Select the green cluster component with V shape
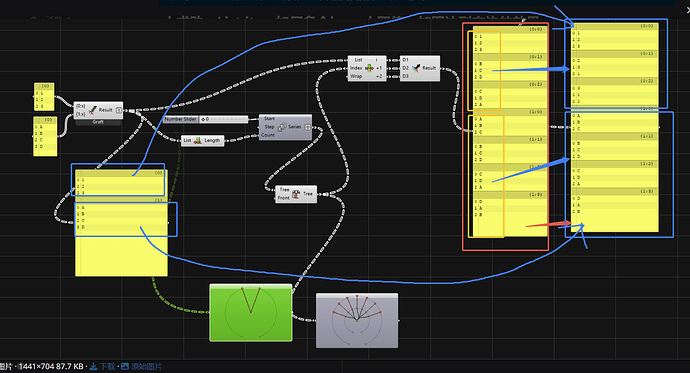 pyautogui.click(x=251, y=313)
